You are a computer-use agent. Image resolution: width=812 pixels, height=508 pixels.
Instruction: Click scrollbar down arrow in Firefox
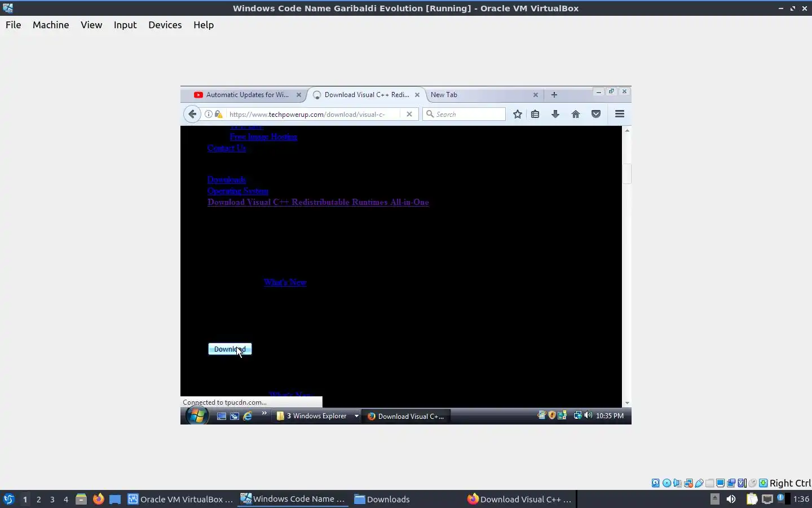(x=627, y=404)
